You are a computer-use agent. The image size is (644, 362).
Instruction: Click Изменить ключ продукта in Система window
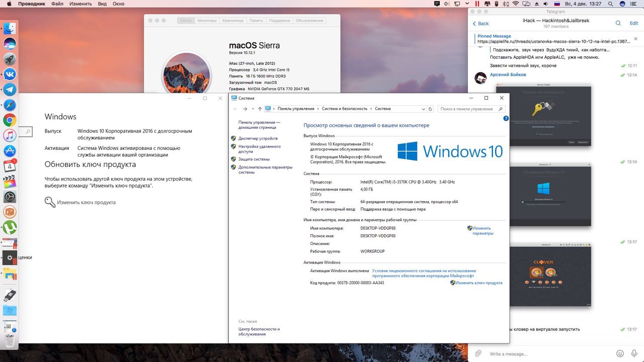tap(479, 283)
